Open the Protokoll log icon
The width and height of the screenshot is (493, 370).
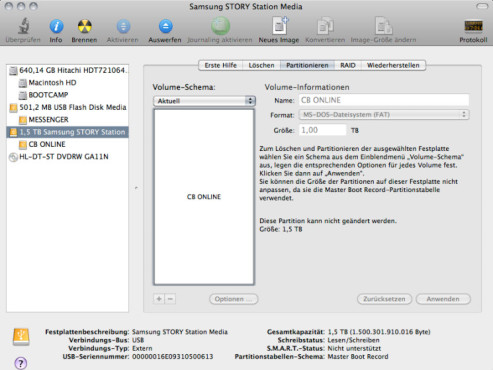click(473, 26)
